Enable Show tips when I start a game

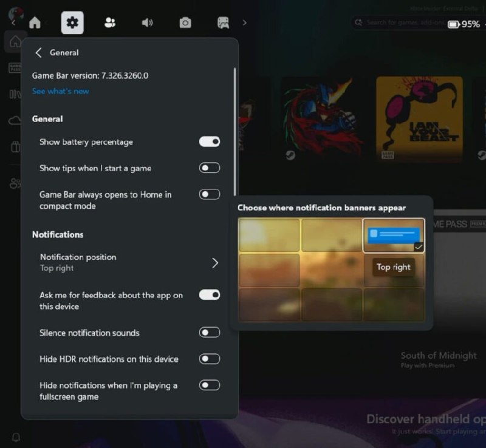pyautogui.click(x=209, y=168)
